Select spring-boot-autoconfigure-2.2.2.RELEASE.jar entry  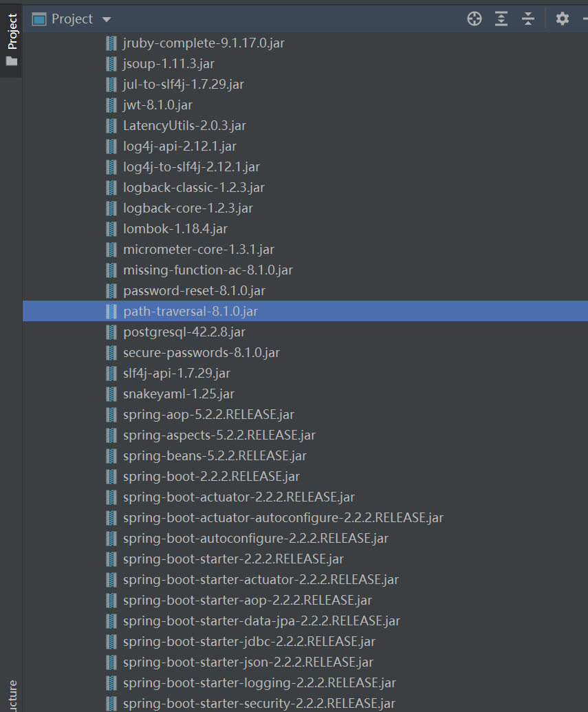point(256,539)
